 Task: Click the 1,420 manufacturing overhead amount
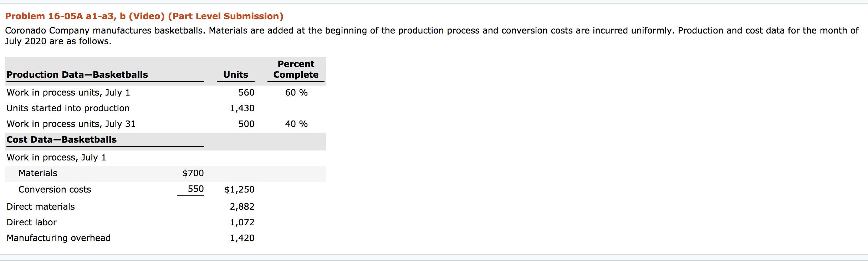click(x=242, y=238)
